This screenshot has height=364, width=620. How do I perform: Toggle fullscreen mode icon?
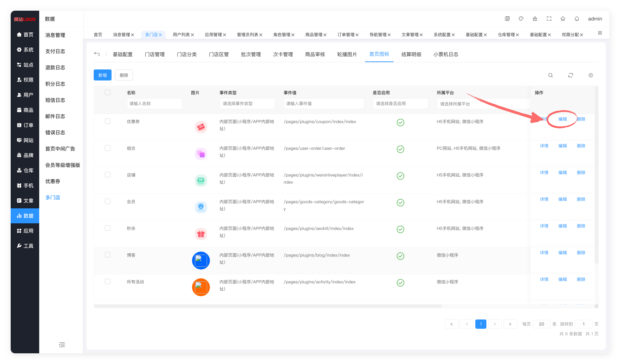(x=549, y=19)
